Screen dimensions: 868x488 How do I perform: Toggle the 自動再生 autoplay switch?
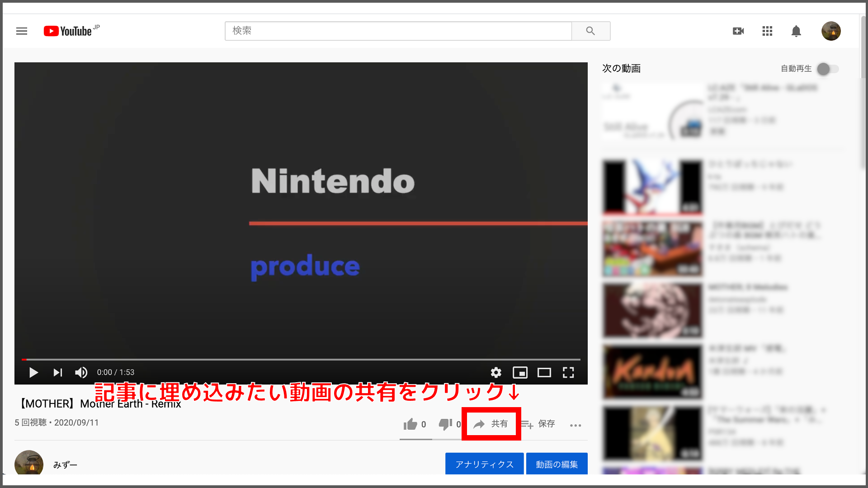click(x=828, y=69)
